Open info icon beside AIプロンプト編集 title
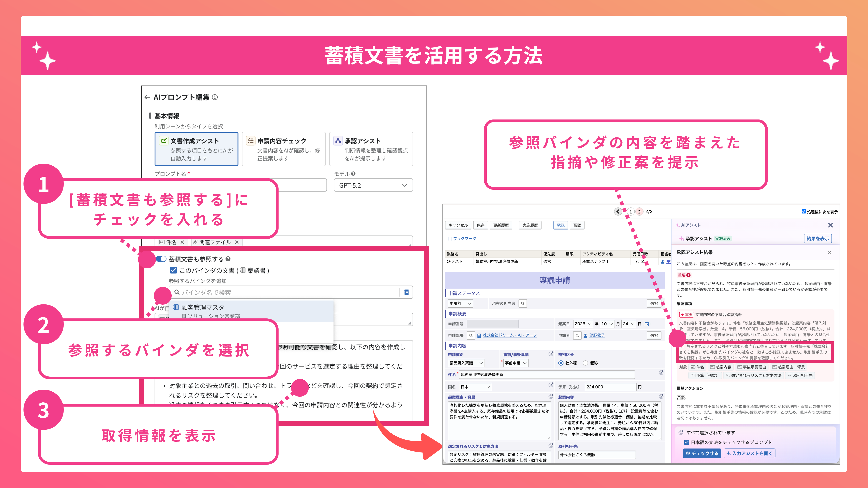The image size is (868, 488). point(215,97)
